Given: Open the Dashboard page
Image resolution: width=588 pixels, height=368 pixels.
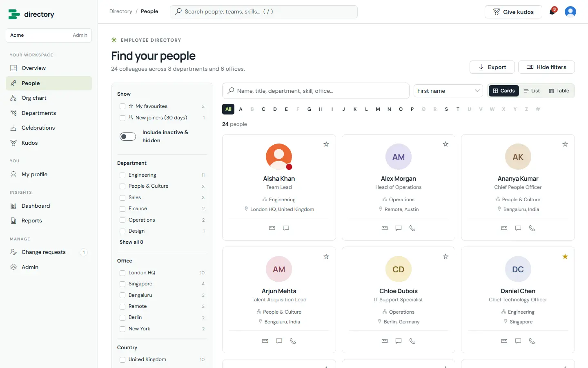Looking at the screenshot, I should 49,206.
